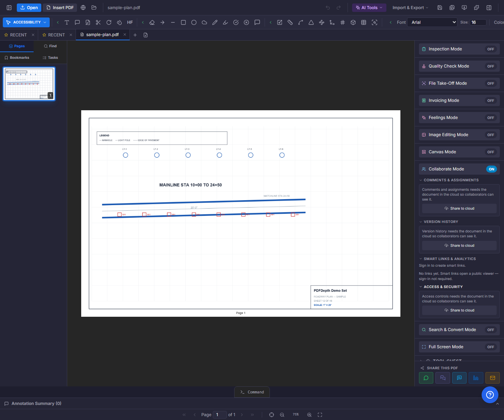504x420 pixels.
Task: Turn on Quality Check Mode
Action: tap(491, 66)
